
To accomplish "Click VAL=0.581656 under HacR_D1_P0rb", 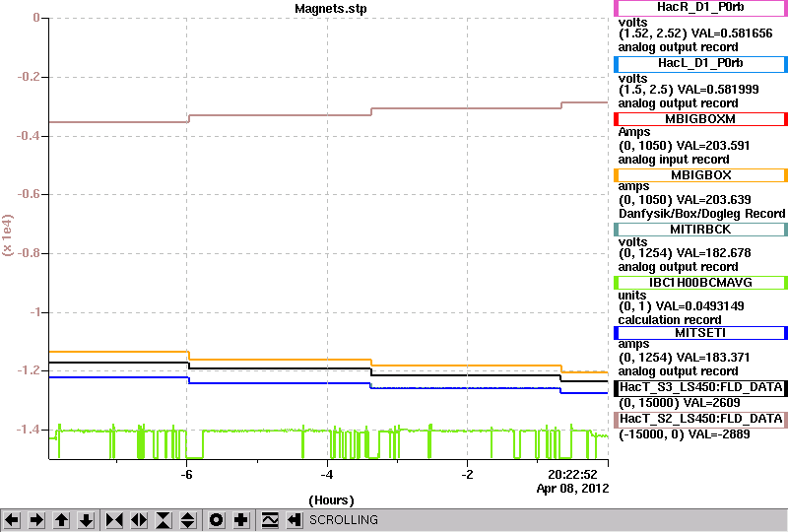I will [732, 33].
